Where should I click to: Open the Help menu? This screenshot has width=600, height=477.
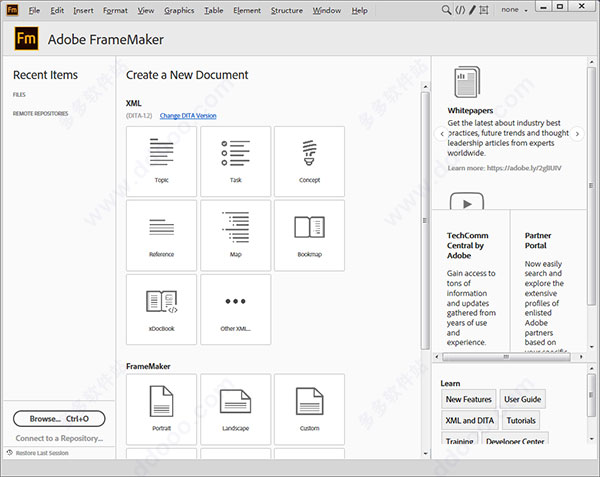coord(359,10)
